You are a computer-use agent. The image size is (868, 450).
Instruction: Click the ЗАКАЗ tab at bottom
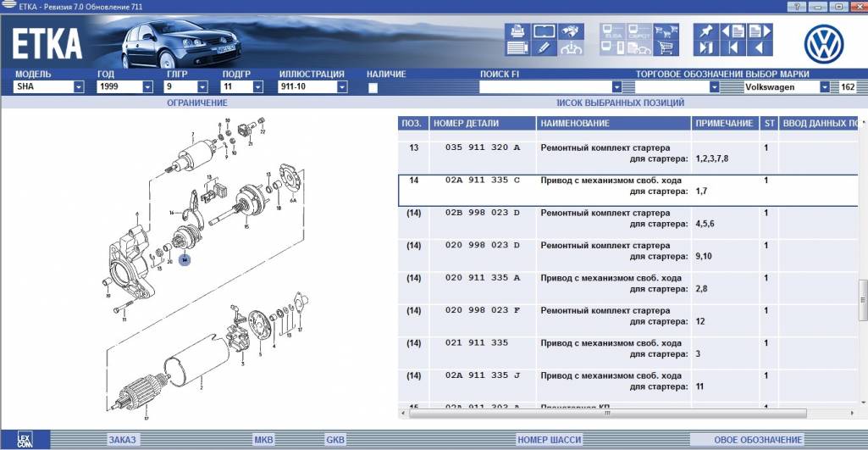pyautogui.click(x=121, y=440)
